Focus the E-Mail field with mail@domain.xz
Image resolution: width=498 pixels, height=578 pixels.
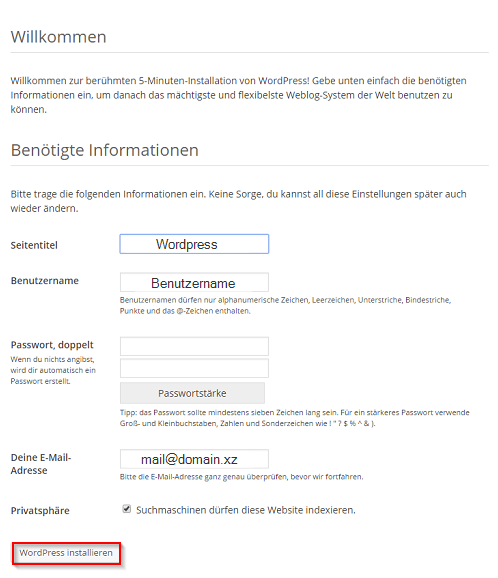pyautogui.click(x=194, y=459)
